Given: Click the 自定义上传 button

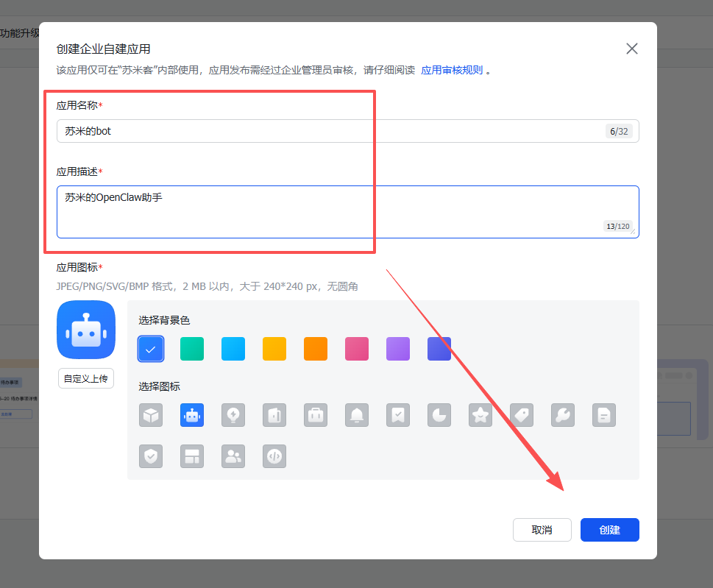Looking at the screenshot, I should (86, 378).
